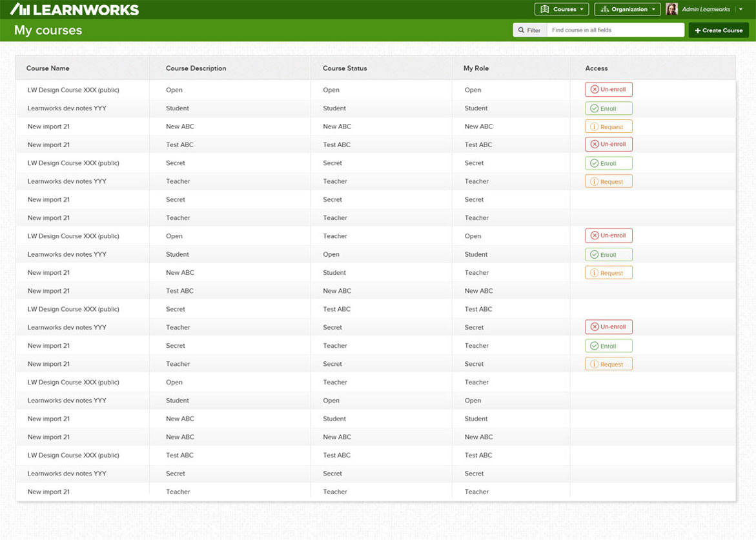Request New import 21 with Teacher description, Secret role

(608, 364)
